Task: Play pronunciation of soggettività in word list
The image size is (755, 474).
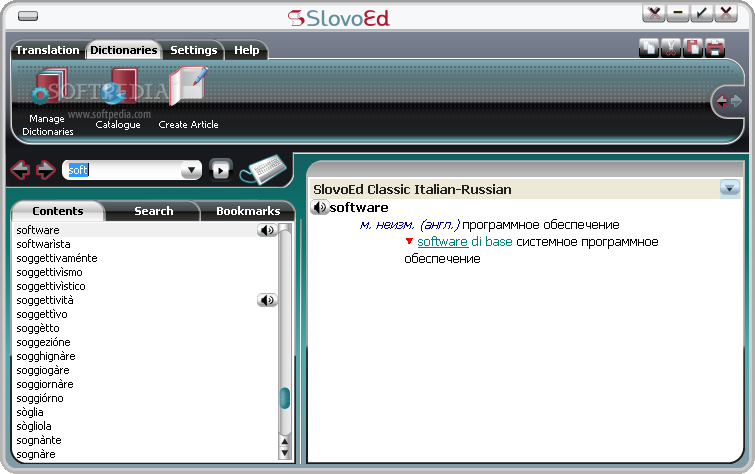Action: point(267,300)
